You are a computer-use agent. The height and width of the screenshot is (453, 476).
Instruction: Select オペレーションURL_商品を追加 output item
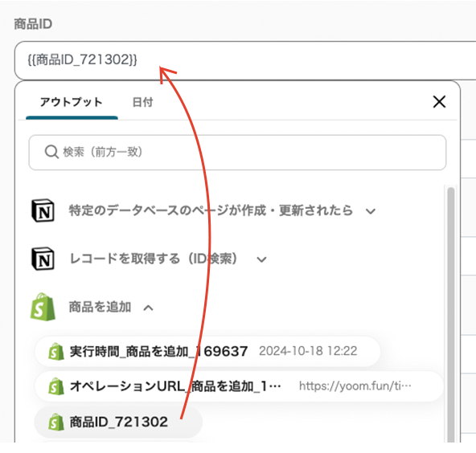click(x=239, y=386)
